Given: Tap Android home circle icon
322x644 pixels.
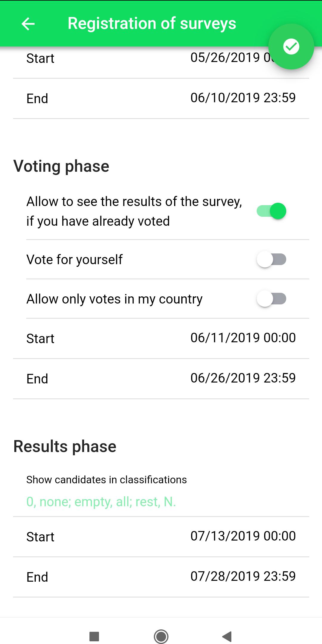Looking at the screenshot, I should point(161,636).
